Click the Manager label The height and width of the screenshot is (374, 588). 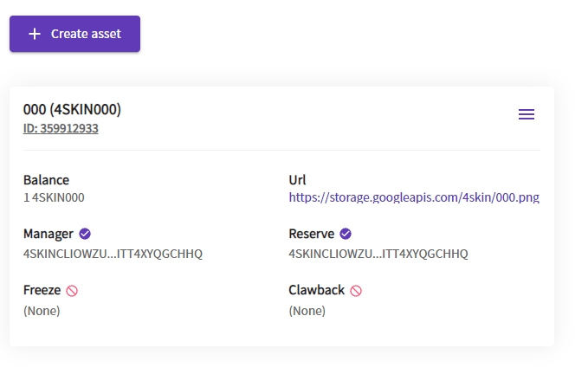(x=48, y=234)
